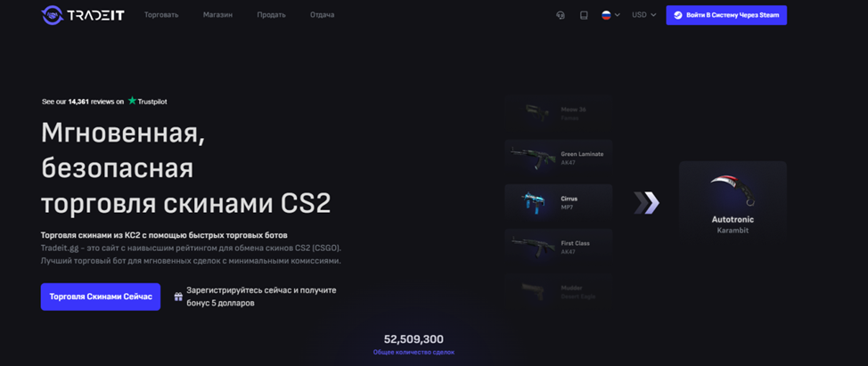Click the Trustpilot star logo
Viewport: 868px width, 366px height.
pos(132,102)
